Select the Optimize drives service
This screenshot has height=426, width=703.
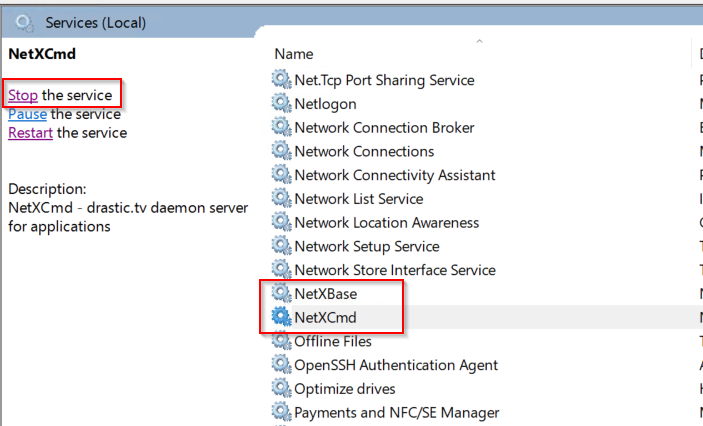coord(345,389)
